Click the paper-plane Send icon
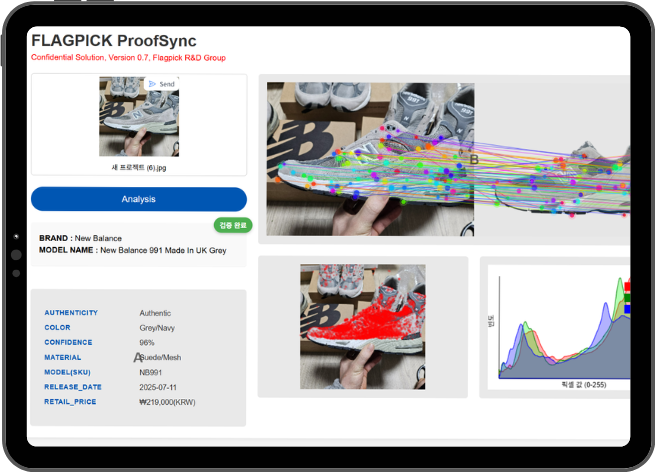The width and height of the screenshot is (655, 472). point(152,84)
